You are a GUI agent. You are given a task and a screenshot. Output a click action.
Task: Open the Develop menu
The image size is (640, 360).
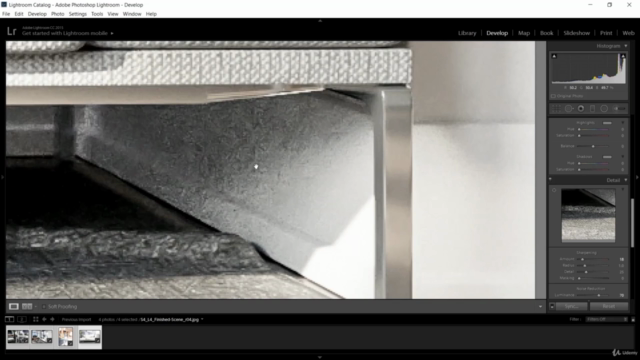[x=37, y=14]
